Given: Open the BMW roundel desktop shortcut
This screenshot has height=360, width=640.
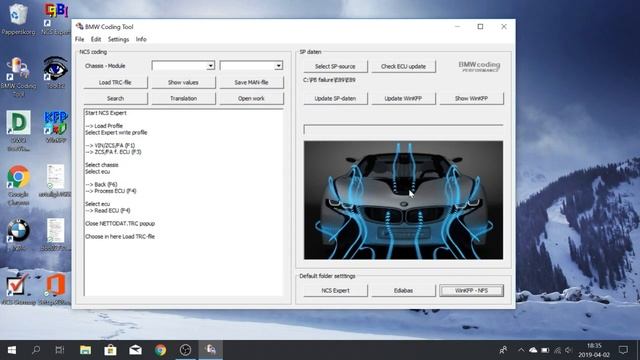Looking at the screenshot, I should [x=18, y=235].
